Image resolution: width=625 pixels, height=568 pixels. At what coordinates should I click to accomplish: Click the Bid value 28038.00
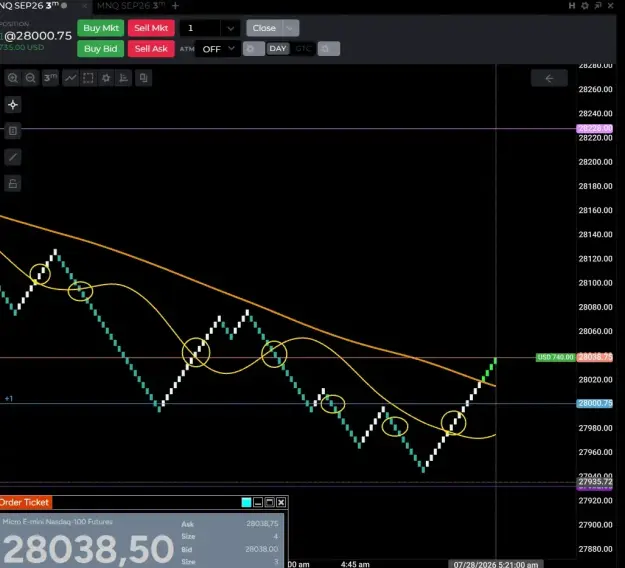tap(261, 549)
